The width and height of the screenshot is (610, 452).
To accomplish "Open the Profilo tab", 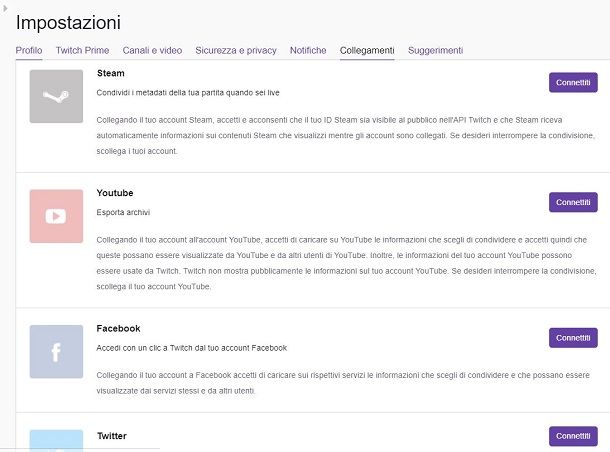I will (x=29, y=50).
